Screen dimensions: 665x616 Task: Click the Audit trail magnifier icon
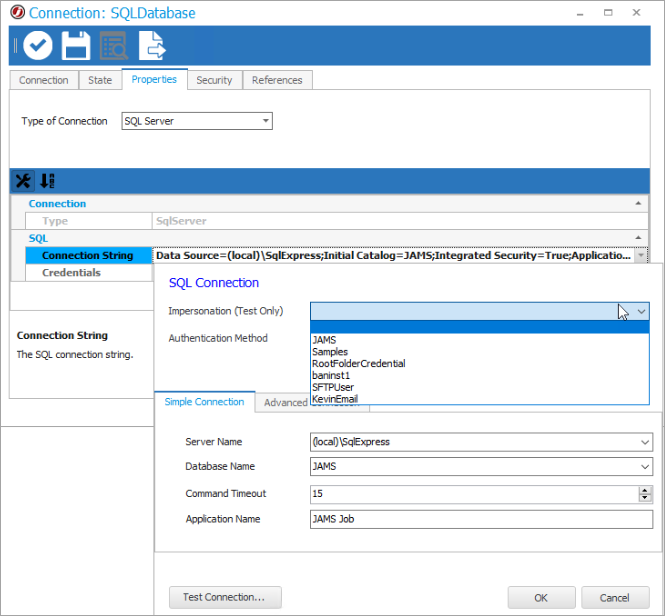pyautogui.click(x=114, y=45)
